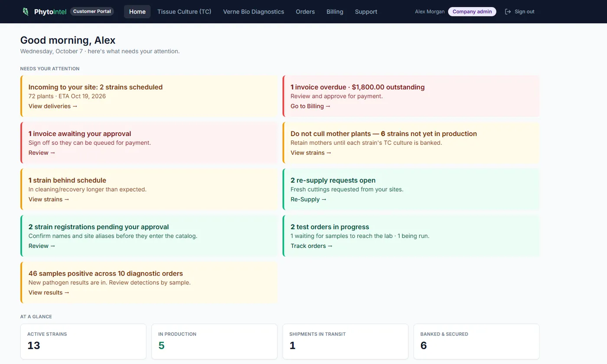This screenshot has width=607, height=364.
Task: Select the Shipments in Transit value 1
Action: click(x=292, y=345)
